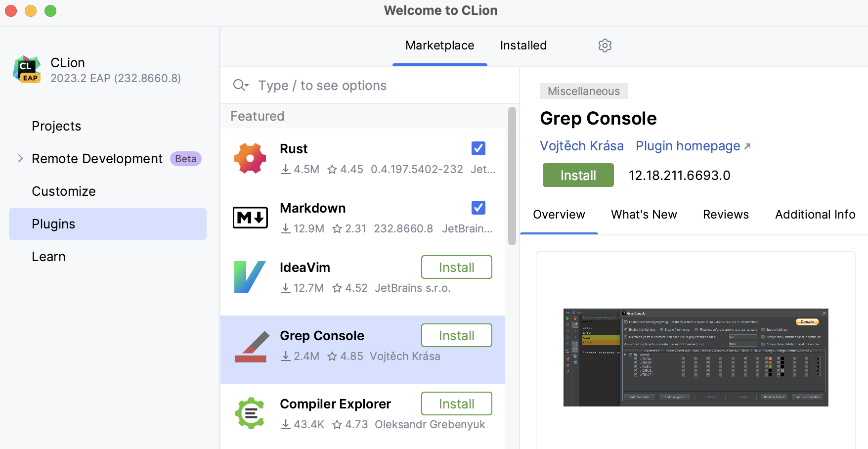Click the CLion application logo
The height and width of the screenshot is (449, 868).
pyautogui.click(x=26, y=69)
